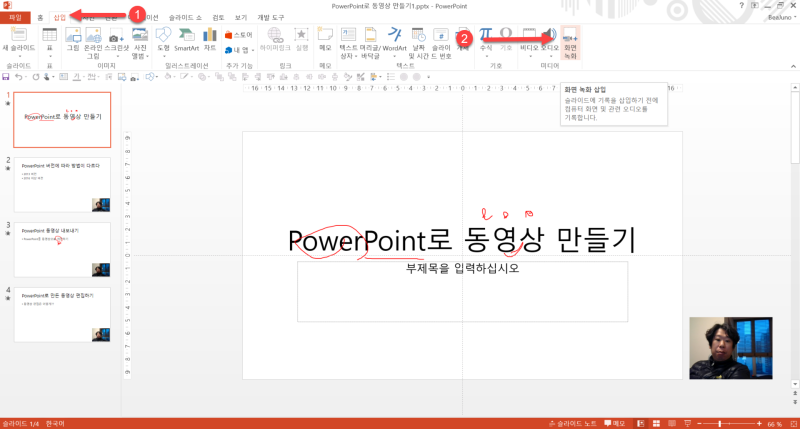This screenshot has width=800, height=429.
Task: Redo action in the quick access toolbar
Action: [x=36, y=77]
